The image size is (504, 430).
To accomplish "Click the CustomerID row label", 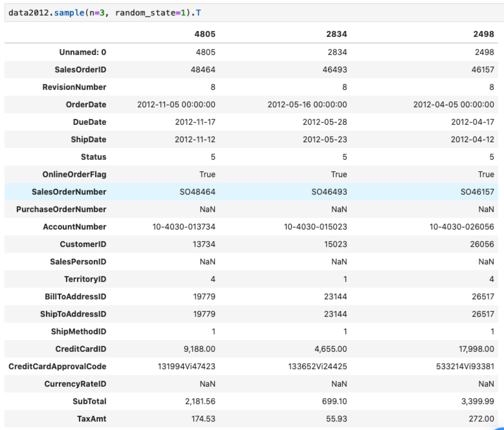I will point(83,244).
